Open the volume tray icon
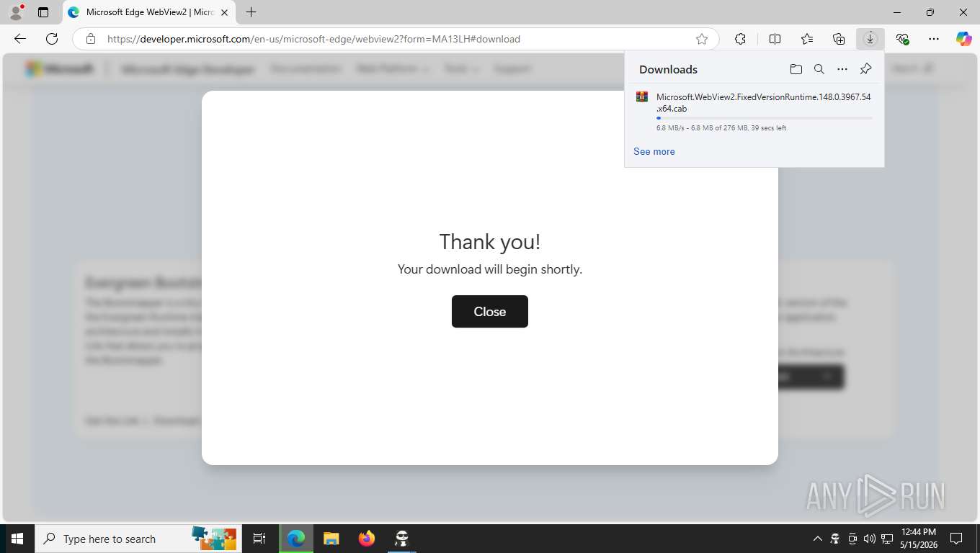980x553 pixels. coord(869,539)
